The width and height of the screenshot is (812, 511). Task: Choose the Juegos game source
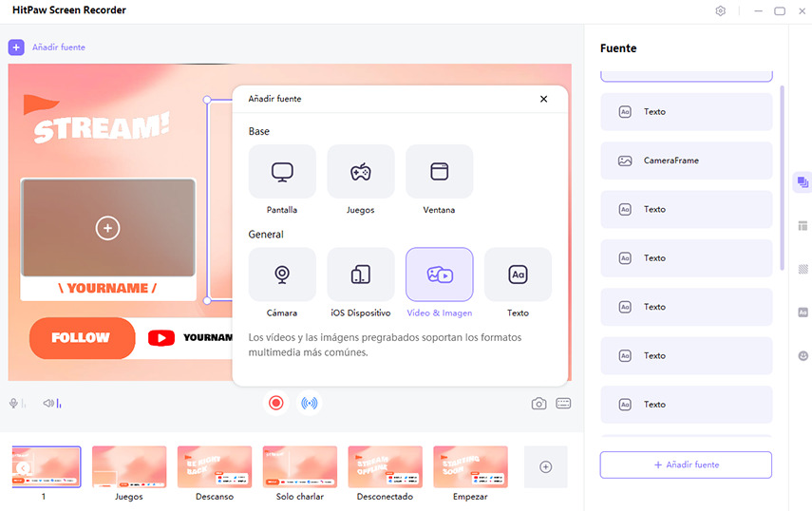361,171
